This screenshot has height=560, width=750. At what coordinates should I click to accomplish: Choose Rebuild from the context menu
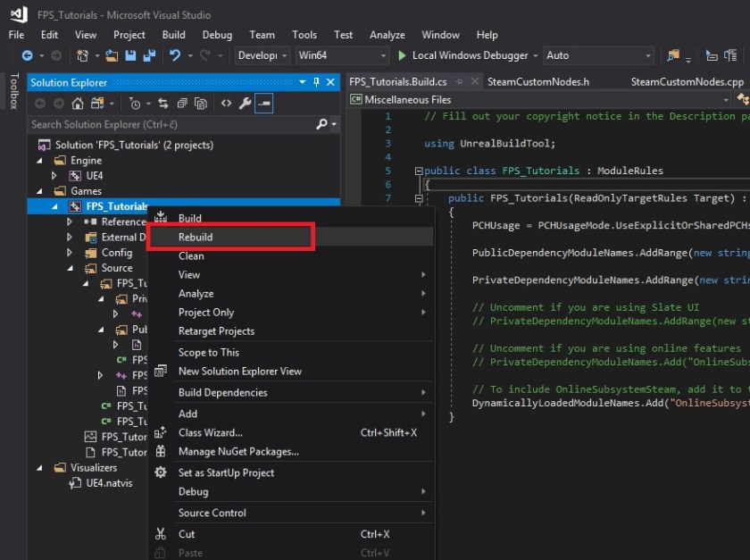point(230,237)
